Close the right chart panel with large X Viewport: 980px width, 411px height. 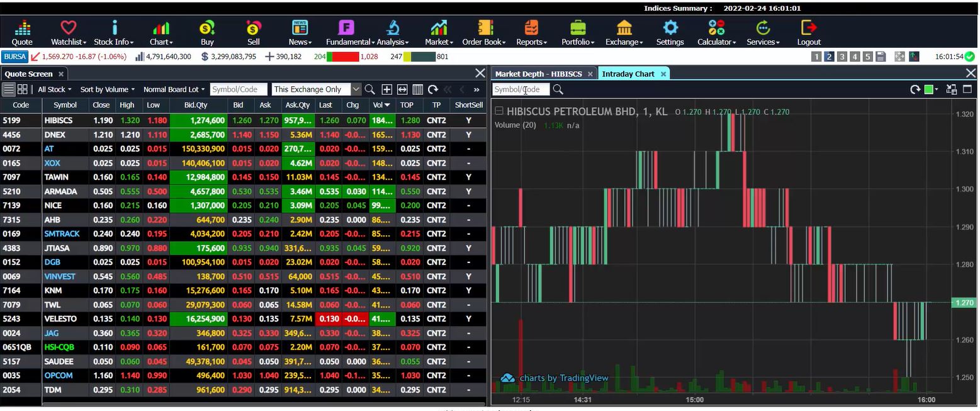point(971,74)
